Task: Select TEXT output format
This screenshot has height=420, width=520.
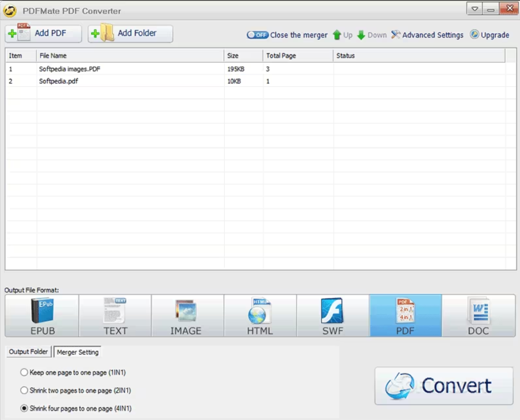Action: point(115,316)
